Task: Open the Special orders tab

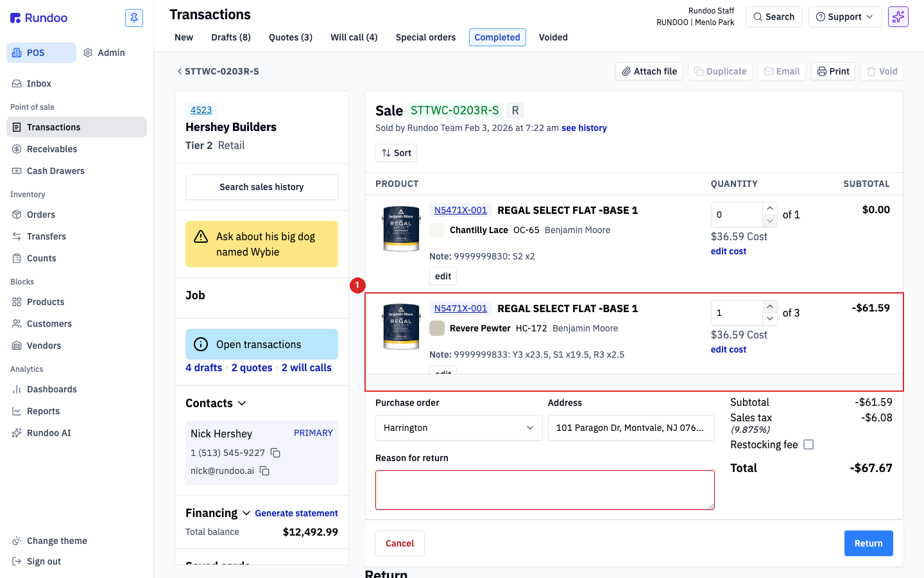Action: (425, 37)
